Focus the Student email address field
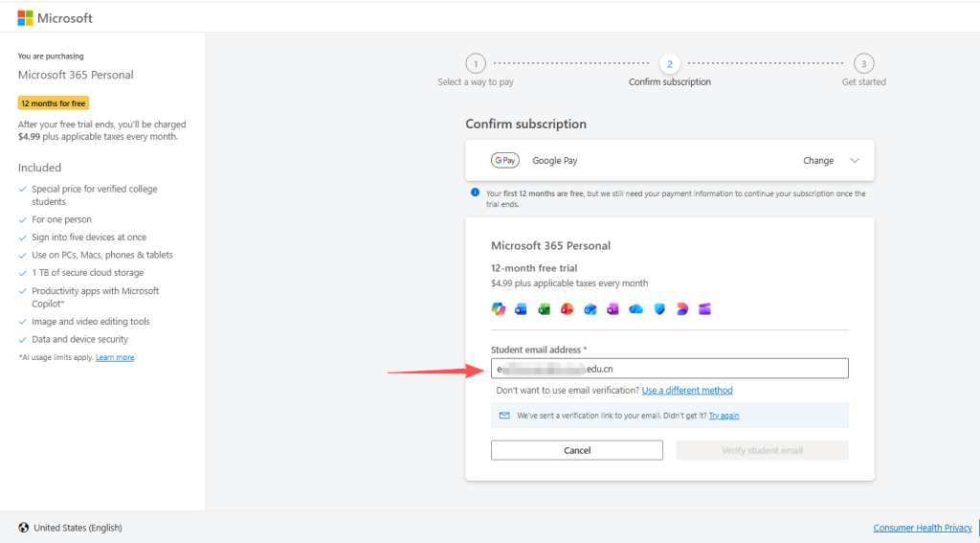Image resolution: width=980 pixels, height=543 pixels. tap(669, 369)
